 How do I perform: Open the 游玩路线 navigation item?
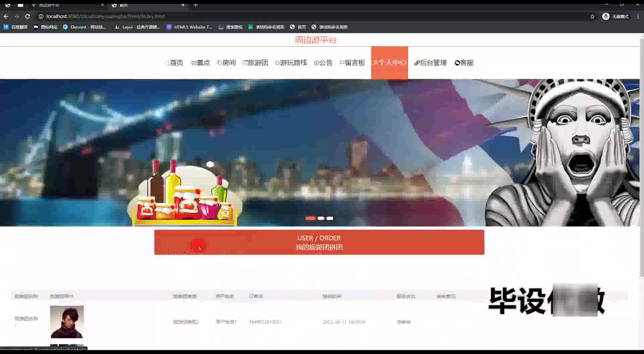[291, 63]
